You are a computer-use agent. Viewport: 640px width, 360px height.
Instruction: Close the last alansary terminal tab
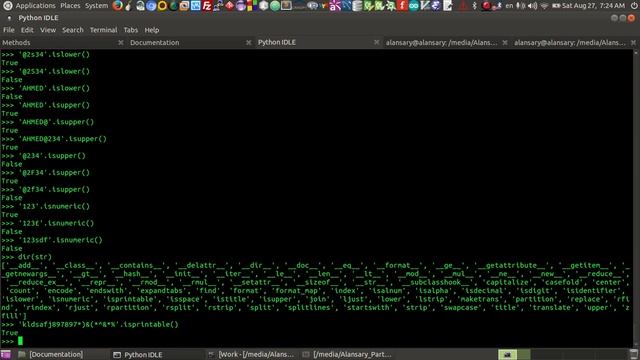633,42
